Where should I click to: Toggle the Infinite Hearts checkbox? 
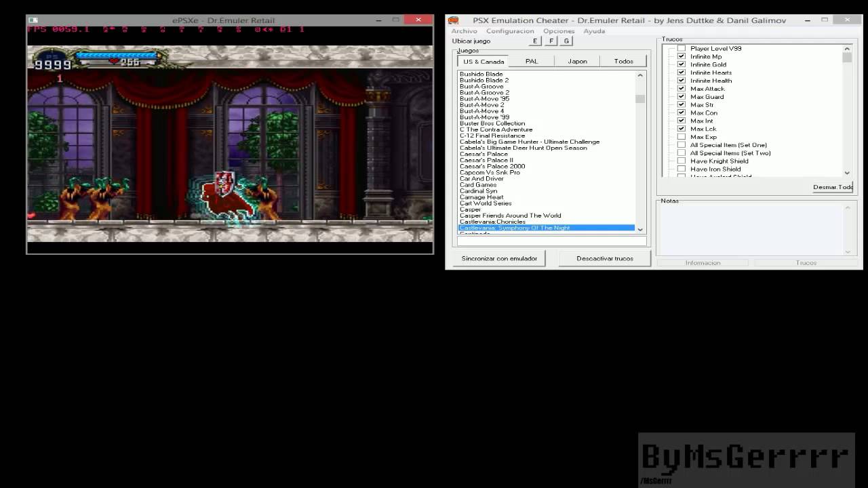[682, 73]
